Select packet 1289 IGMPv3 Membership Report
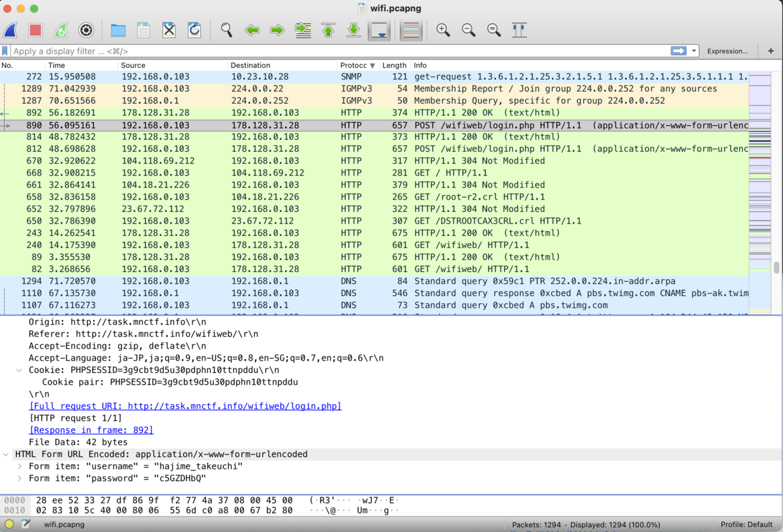 tap(375, 89)
